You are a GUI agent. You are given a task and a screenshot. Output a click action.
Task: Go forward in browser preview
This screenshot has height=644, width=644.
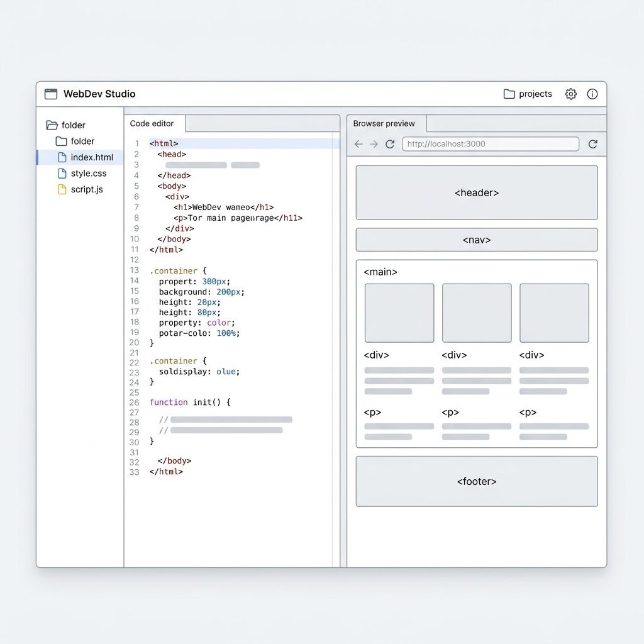coord(374,144)
